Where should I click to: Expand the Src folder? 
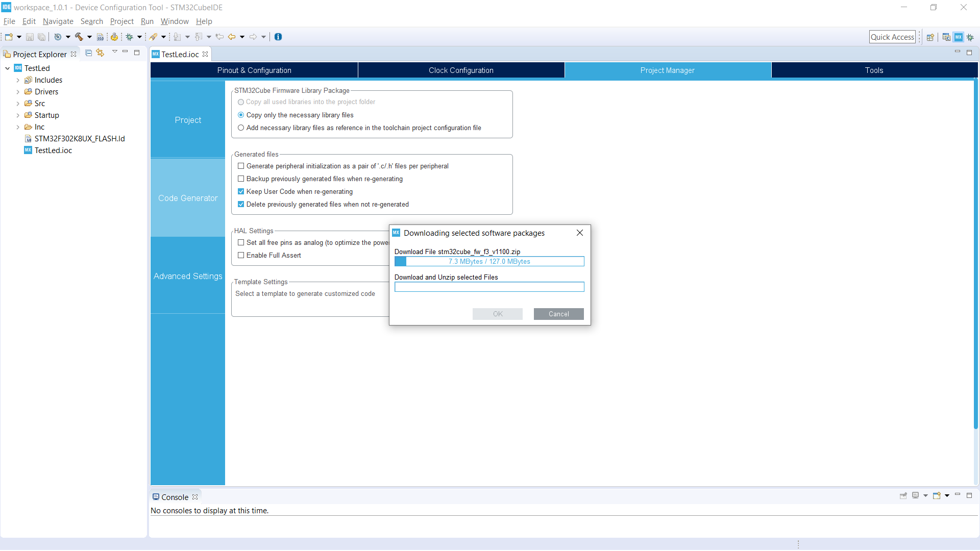point(18,104)
